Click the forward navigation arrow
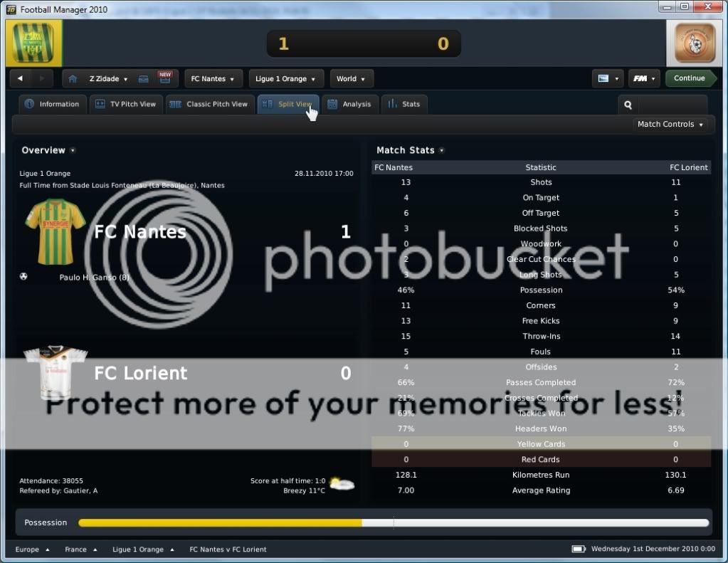Viewport: 728px width, 563px height. [x=42, y=79]
